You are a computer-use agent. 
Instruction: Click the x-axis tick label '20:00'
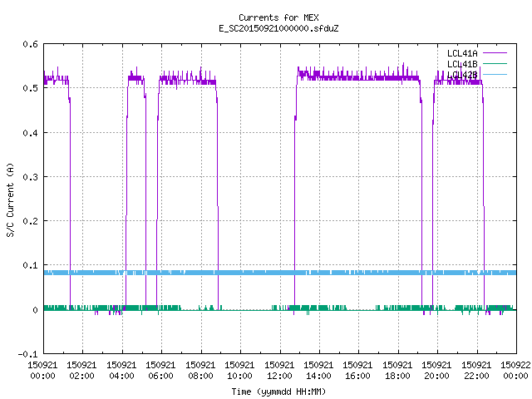point(436,376)
